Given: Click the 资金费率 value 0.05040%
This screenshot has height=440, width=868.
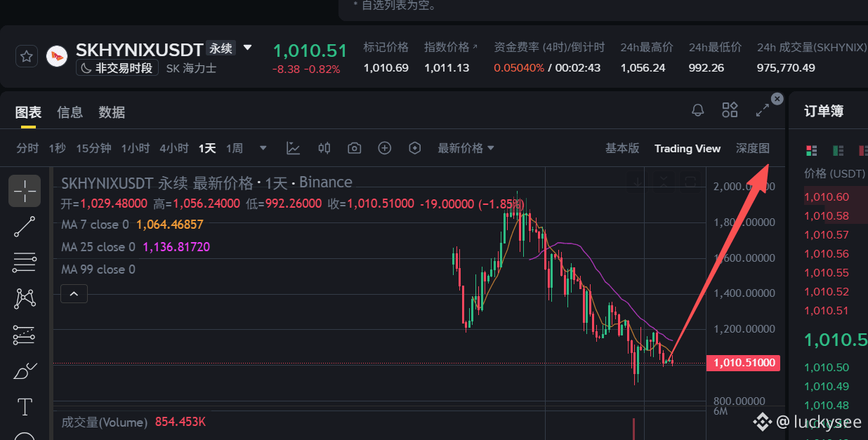Looking at the screenshot, I should (519, 68).
